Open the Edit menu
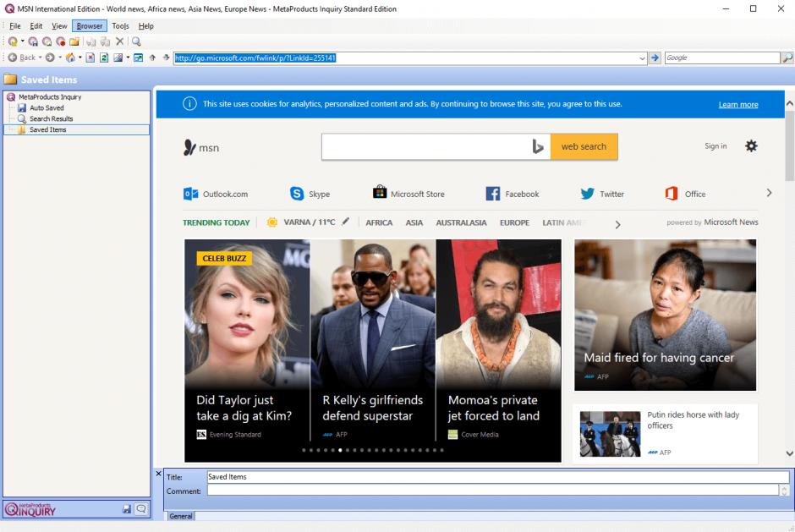The image size is (795, 532). pyautogui.click(x=36, y=26)
